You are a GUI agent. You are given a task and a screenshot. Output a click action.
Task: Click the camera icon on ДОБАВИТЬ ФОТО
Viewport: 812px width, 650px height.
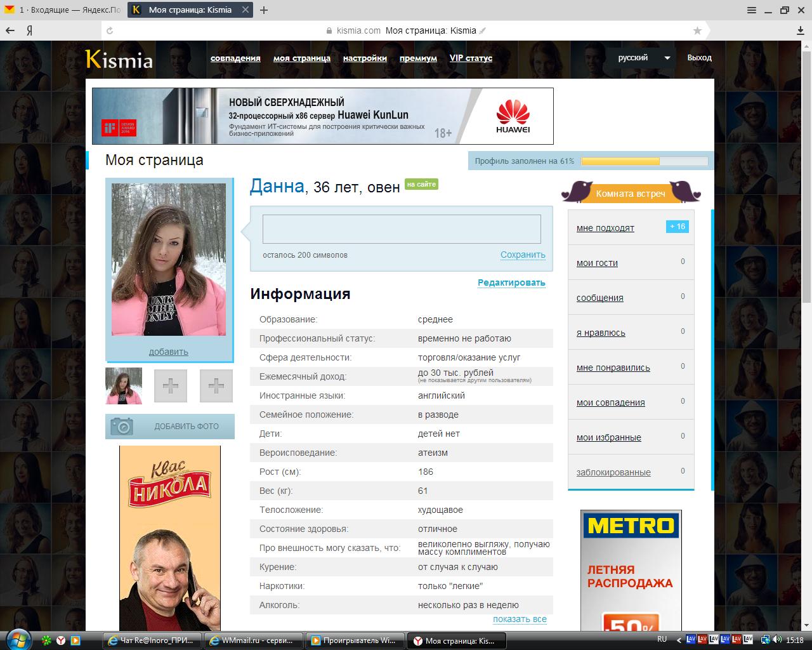click(121, 426)
